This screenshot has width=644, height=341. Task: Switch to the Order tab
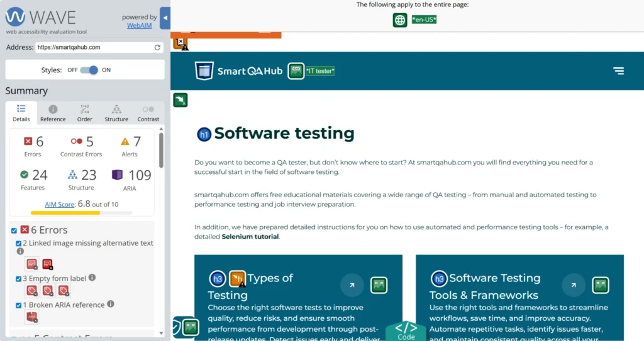click(x=85, y=113)
